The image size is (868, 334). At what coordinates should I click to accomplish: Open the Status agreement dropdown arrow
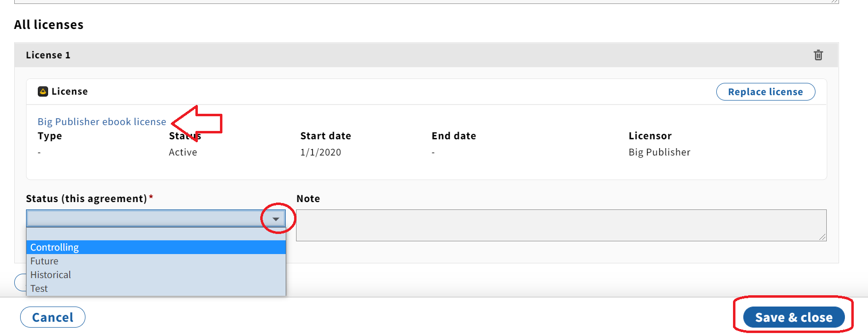tap(276, 219)
